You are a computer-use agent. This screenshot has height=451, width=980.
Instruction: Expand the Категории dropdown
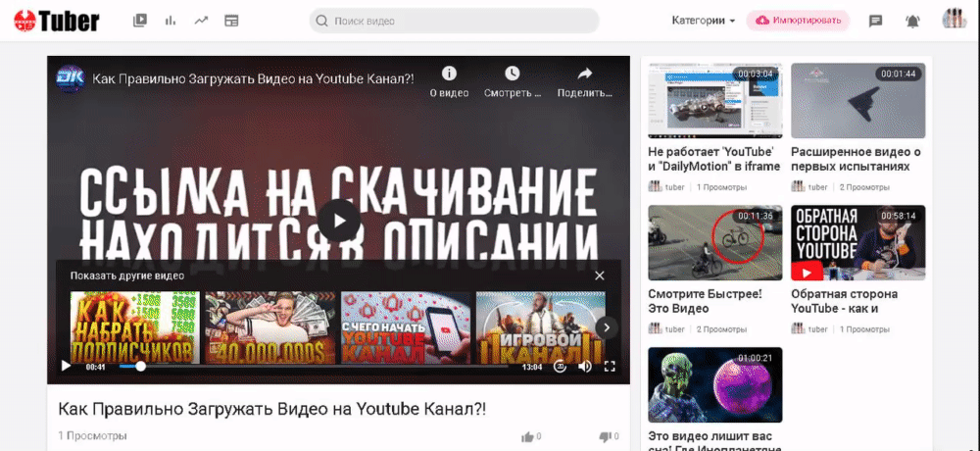coord(703,21)
